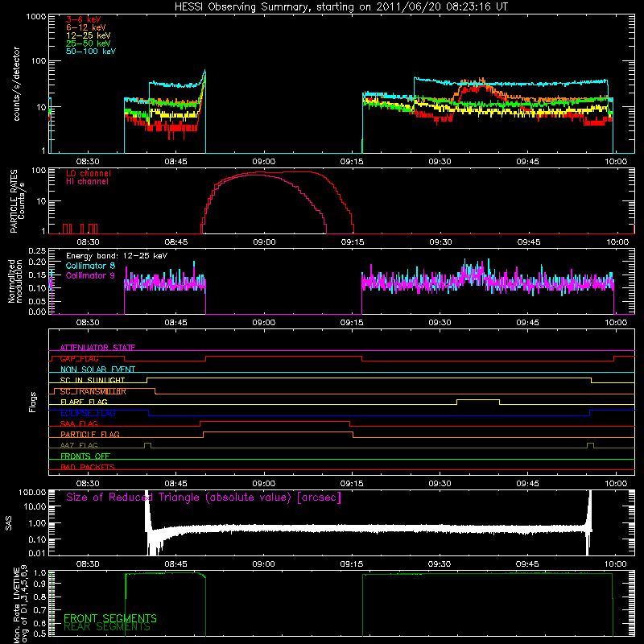Click the FRONTS_OFF flag label
The image size is (644, 644).
85,456
